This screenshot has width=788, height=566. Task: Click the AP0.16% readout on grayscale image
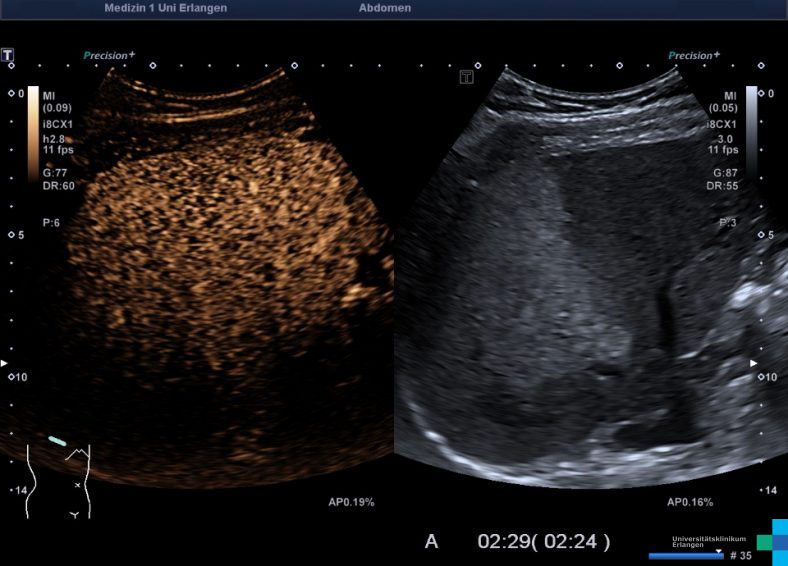click(689, 501)
